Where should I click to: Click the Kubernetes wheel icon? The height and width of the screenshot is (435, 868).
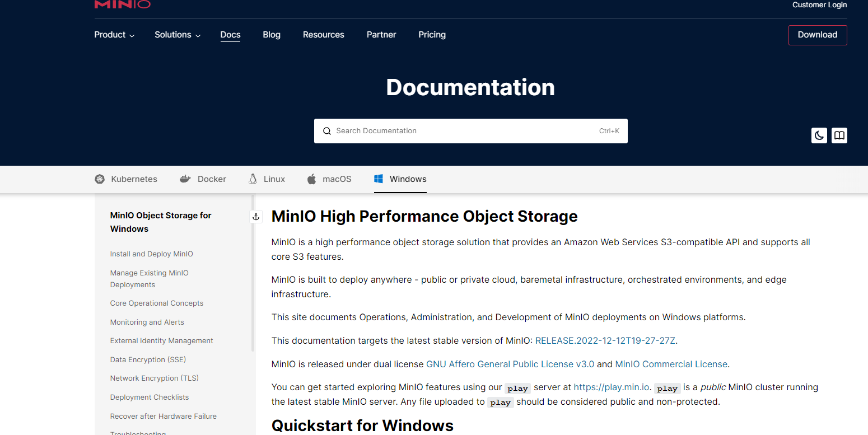100,179
